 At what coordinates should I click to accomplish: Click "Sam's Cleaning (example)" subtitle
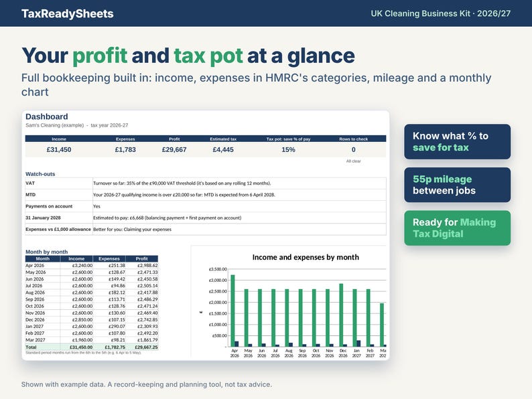pos(55,125)
